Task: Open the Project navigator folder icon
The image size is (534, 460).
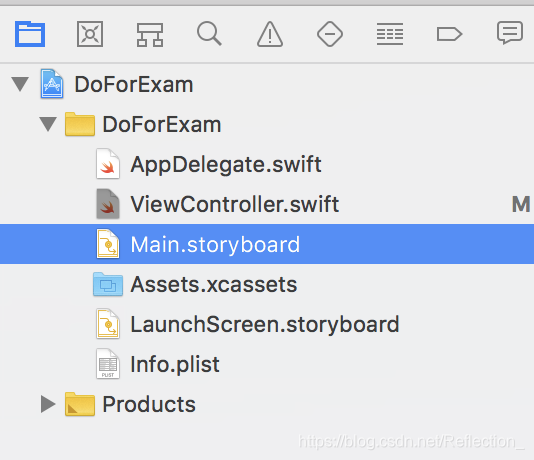Action: 30,34
